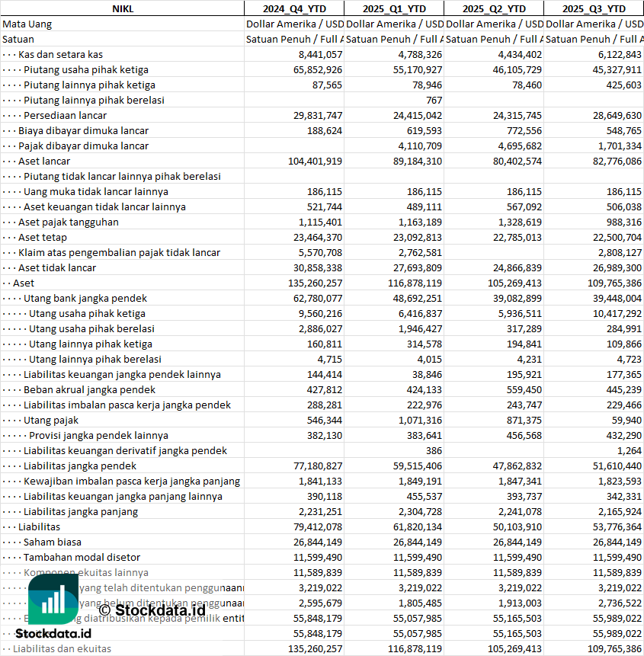Click the Liabilitas total label

[x=40, y=527]
